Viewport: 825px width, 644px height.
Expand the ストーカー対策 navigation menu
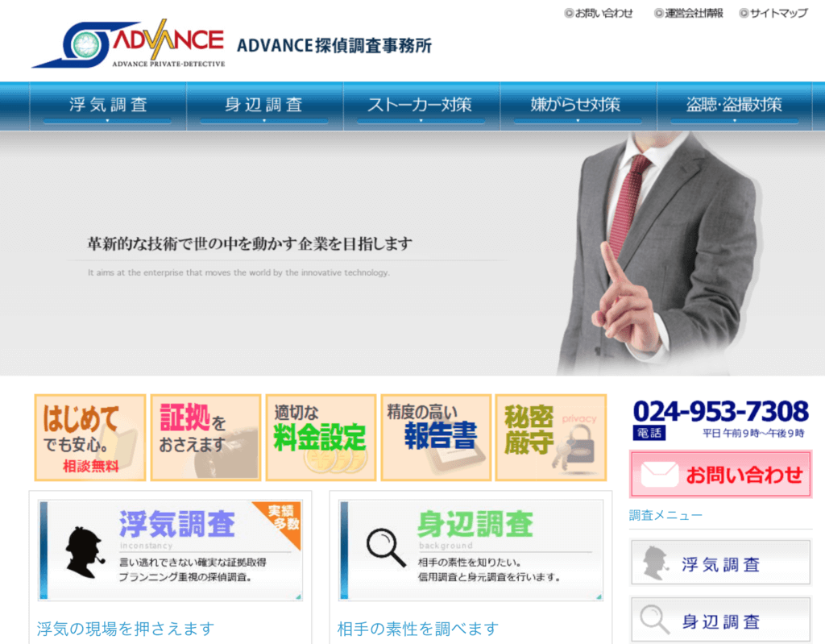(421, 106)
